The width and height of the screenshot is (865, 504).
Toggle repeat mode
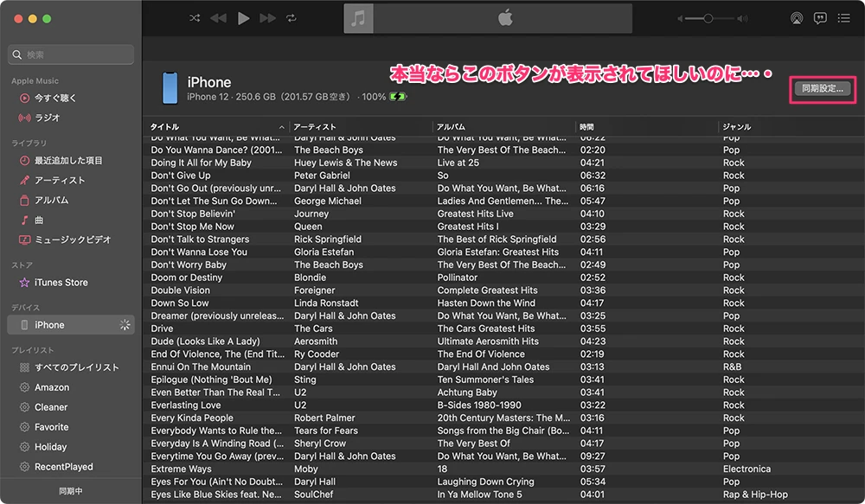(292, 18)
